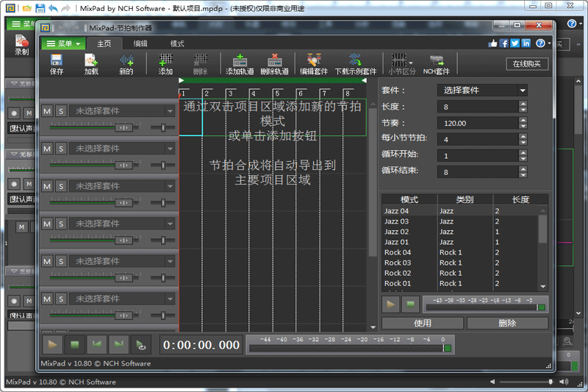
Task: Open the 菜单 menu dropdown in Beat Maker
Action: tap(63, 43)
